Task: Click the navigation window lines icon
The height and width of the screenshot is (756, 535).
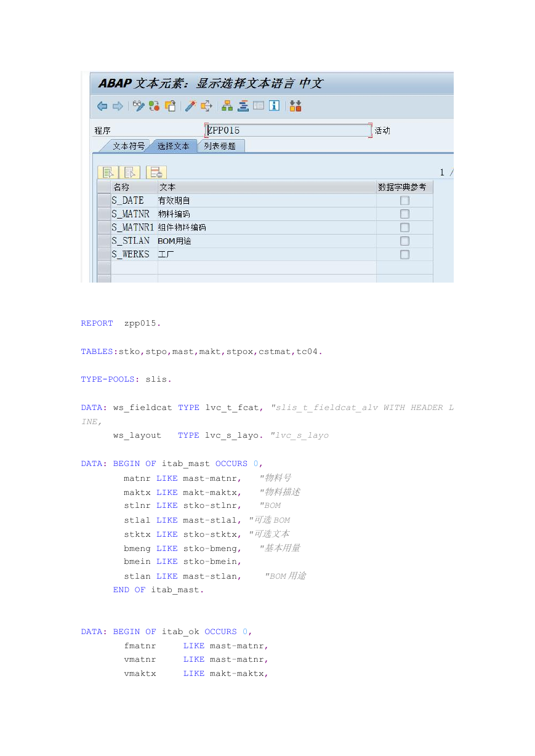Action: pos(243,106)
